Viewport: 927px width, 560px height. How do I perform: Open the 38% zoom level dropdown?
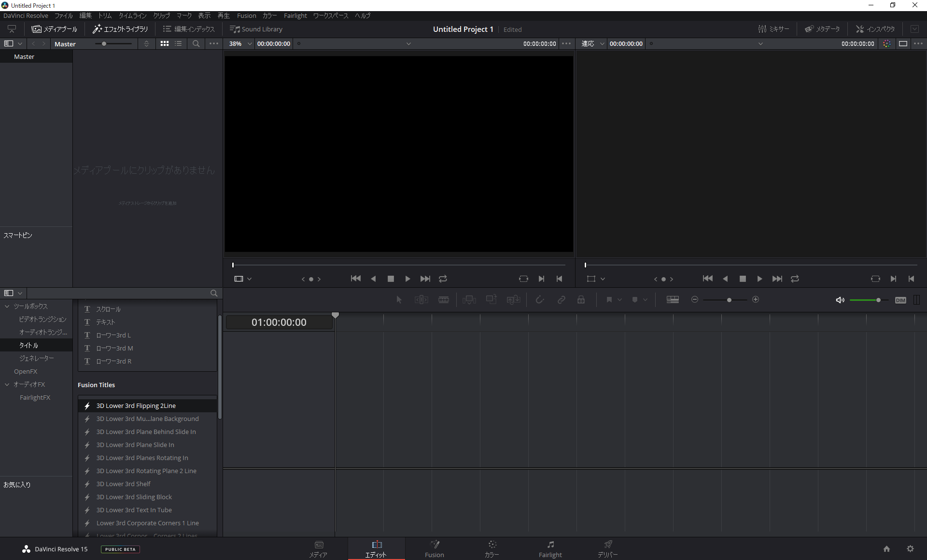239,43
